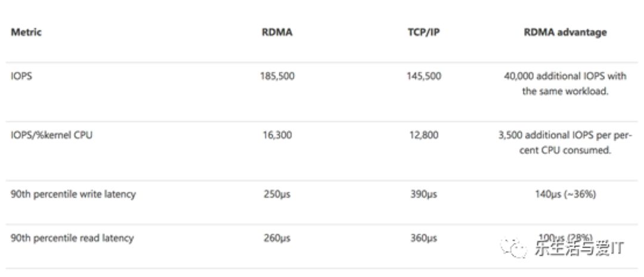
Task: Click the 260µs read latency value
Action: 277,238
